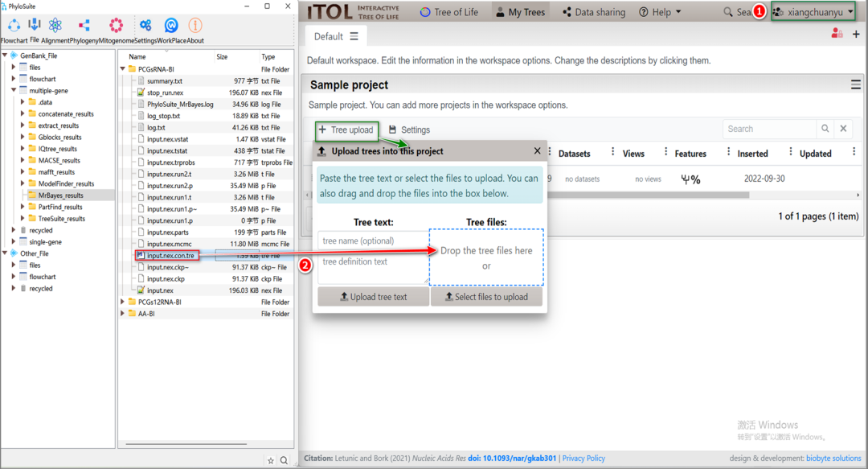Collapse the multiple-gene tree node

click(x=14, y=90)
